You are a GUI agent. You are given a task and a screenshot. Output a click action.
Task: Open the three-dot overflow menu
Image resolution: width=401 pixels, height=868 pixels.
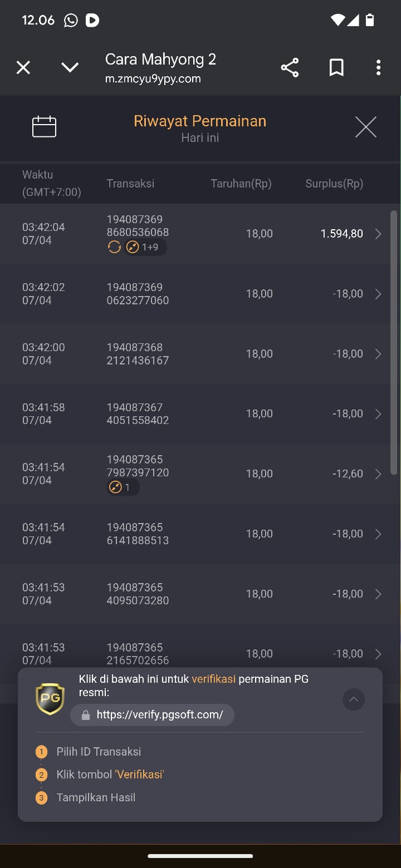378,68
